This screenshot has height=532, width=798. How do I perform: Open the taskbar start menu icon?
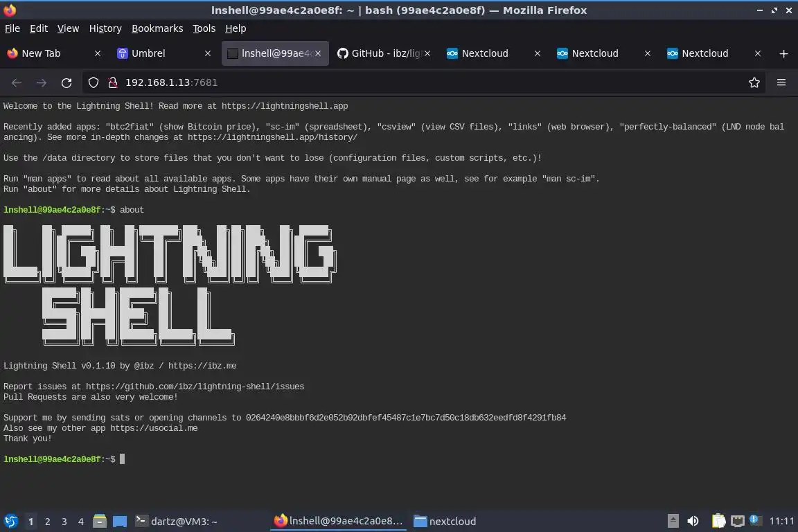point(10,522)
